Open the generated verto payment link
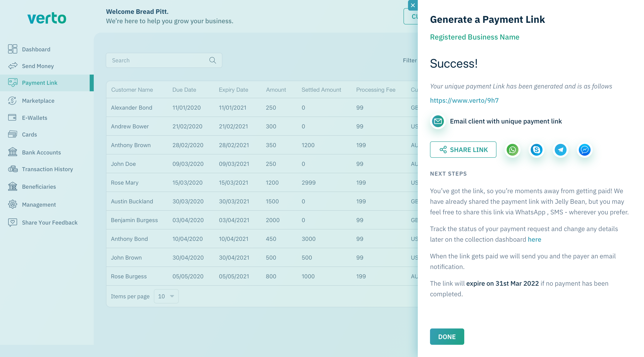Viewport: 644px width, 357px height. (464, 100)
